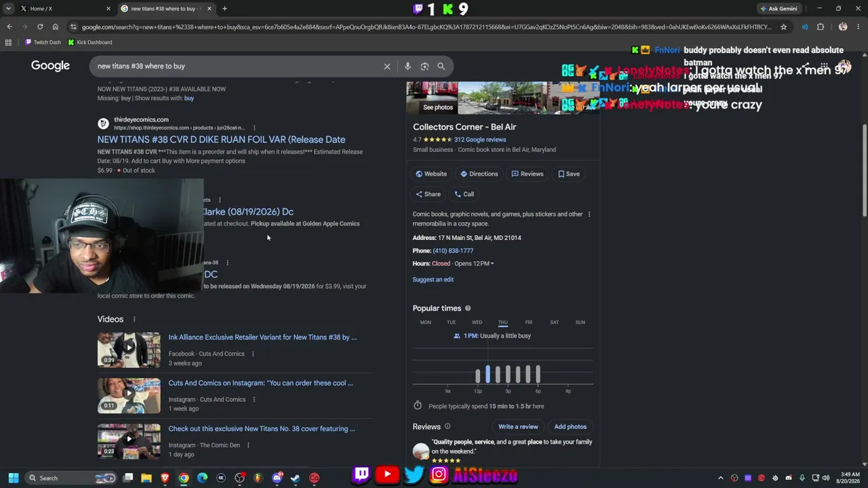Select SAT in Popular times

click(554, 323)
